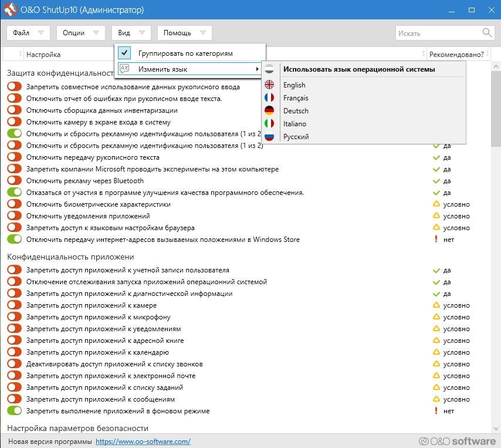Viewport: 501px width, 448px height.
Task: Sort by the Рекомендовано? column header
Action: click(x=456, y=55)
